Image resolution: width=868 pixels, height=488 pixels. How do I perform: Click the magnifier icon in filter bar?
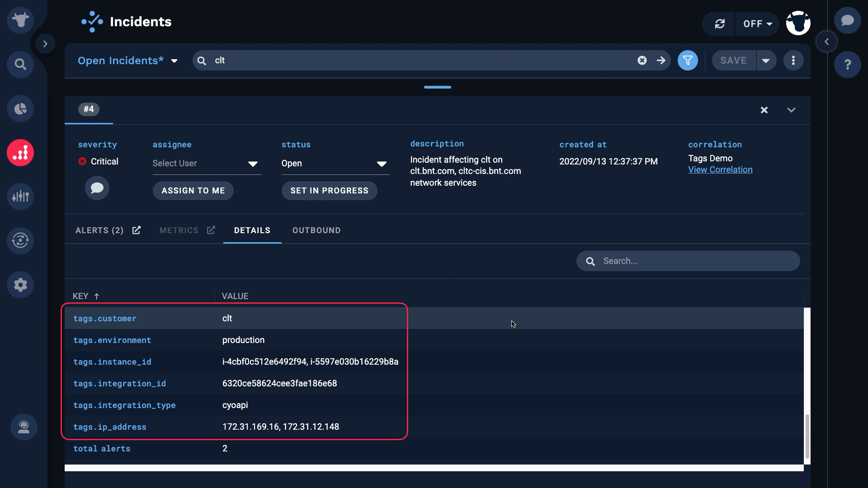pos(202,61)
